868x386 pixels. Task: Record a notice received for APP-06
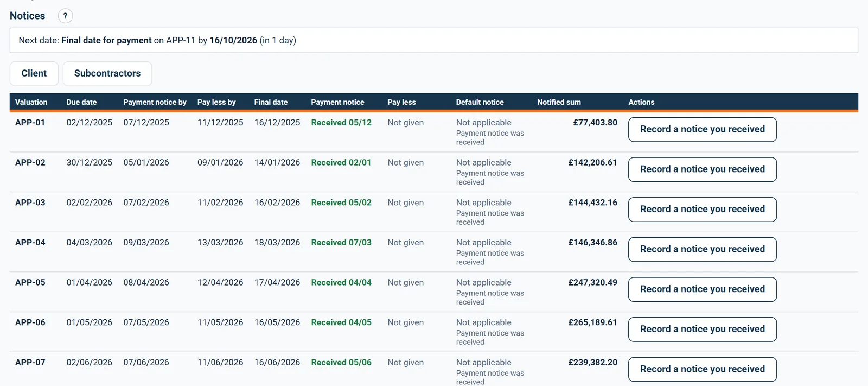tap(703, 330)
